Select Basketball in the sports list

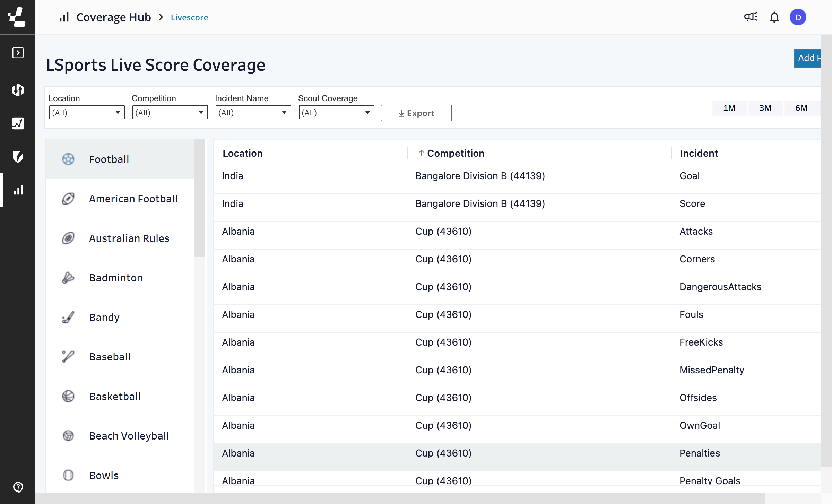[x=115, y=396]
